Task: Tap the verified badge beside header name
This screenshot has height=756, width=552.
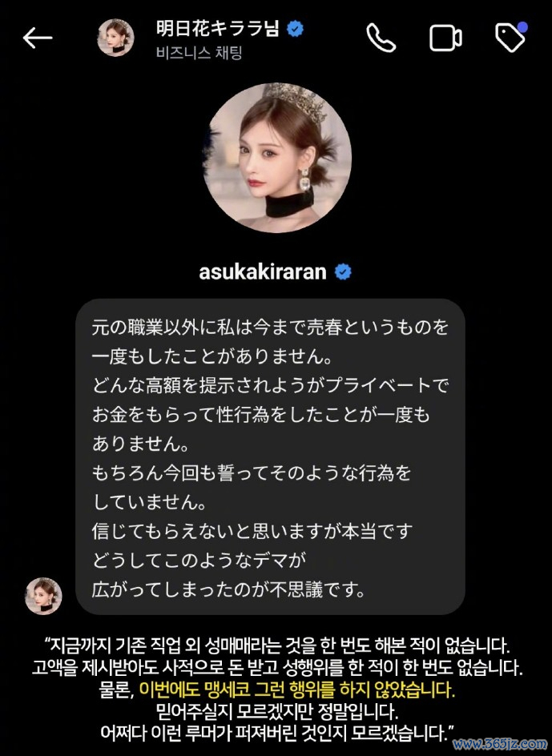Action: [296, 30]
